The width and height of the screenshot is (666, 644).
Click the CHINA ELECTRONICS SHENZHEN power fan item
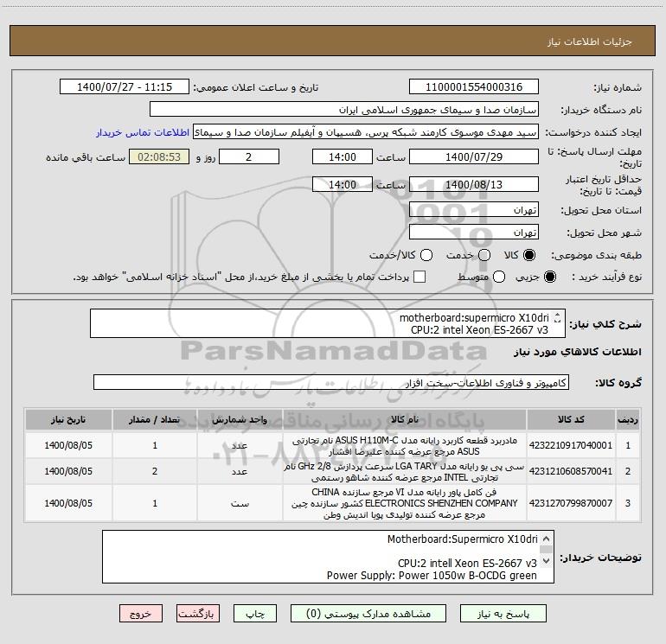coord(405,503)
